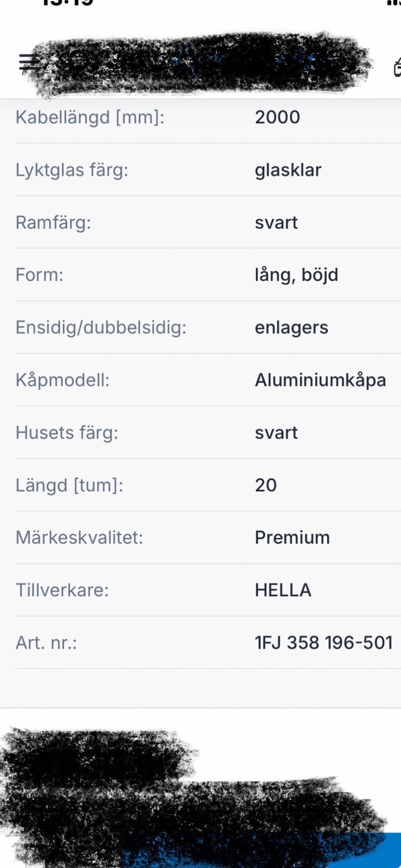Click the HELLA manufacturer value
The width and height of the screenshot is (401, 868).
tap(283, 590)
